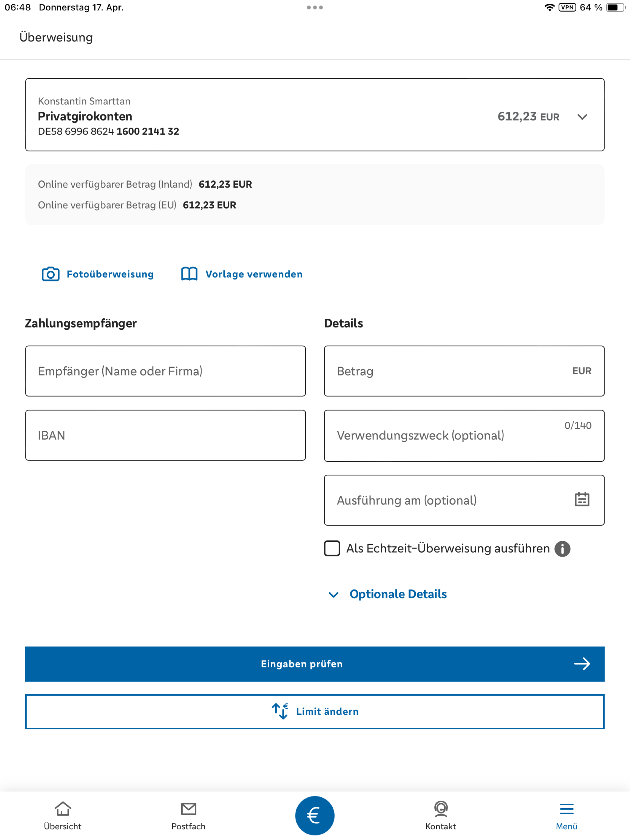Screen dimensions: 630x840
Task: Tap the Online verfügbarer Betrag (EU) row
Action: coord(137,205)
